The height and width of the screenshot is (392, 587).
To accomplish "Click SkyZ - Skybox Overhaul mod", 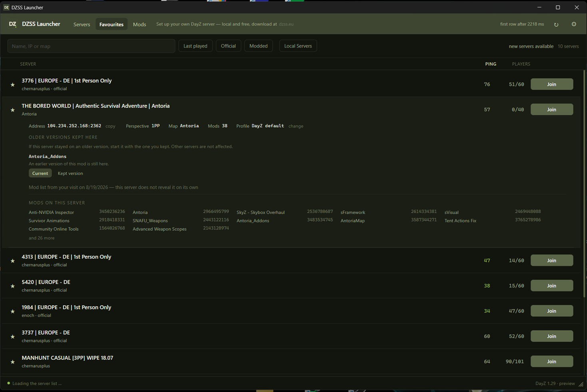I will pos(261,212).
